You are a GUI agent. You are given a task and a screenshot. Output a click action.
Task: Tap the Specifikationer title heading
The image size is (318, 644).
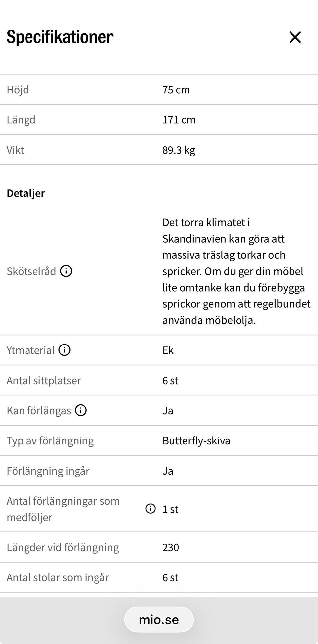tap(60, 37)
